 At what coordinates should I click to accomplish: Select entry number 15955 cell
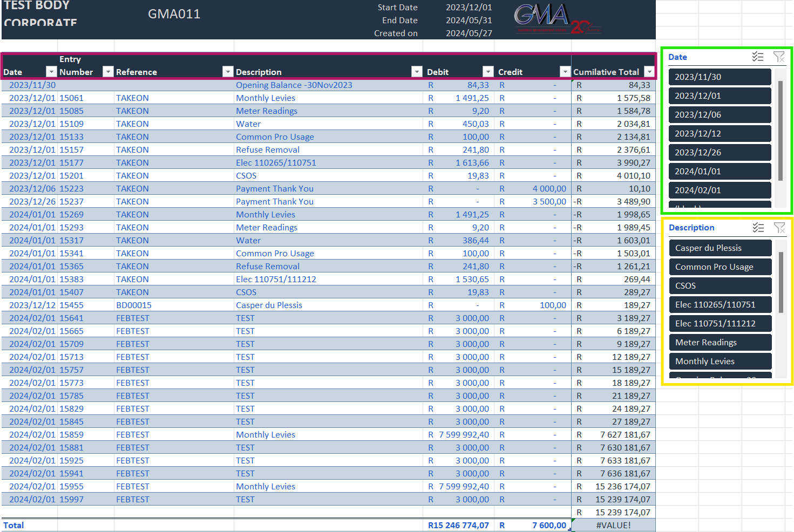point(85,486)
